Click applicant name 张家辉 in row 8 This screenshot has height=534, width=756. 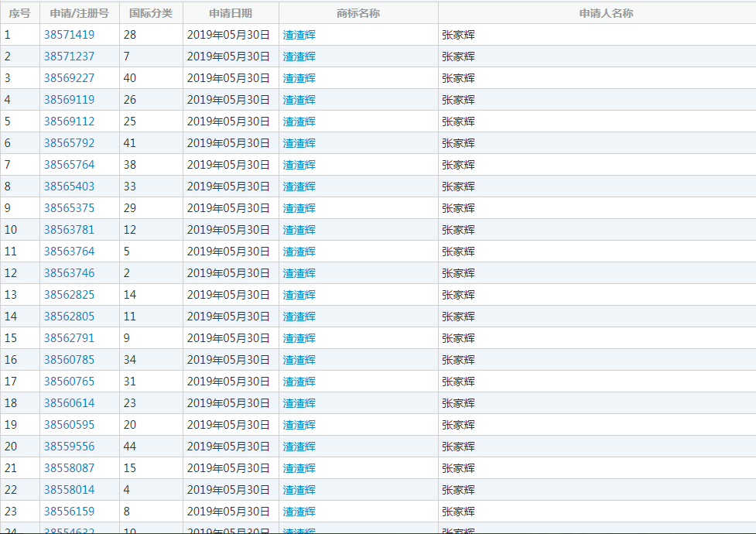[458, 187]
